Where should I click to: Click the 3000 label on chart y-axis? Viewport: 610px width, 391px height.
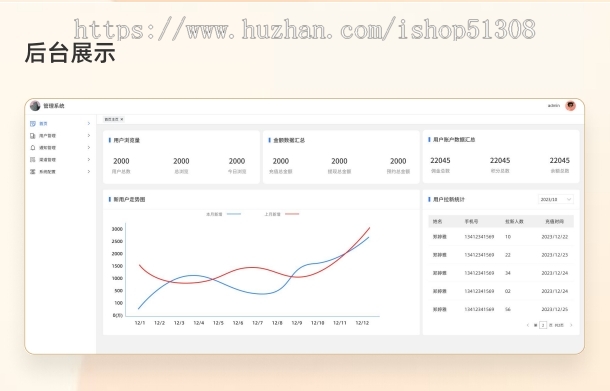point(117,229)
